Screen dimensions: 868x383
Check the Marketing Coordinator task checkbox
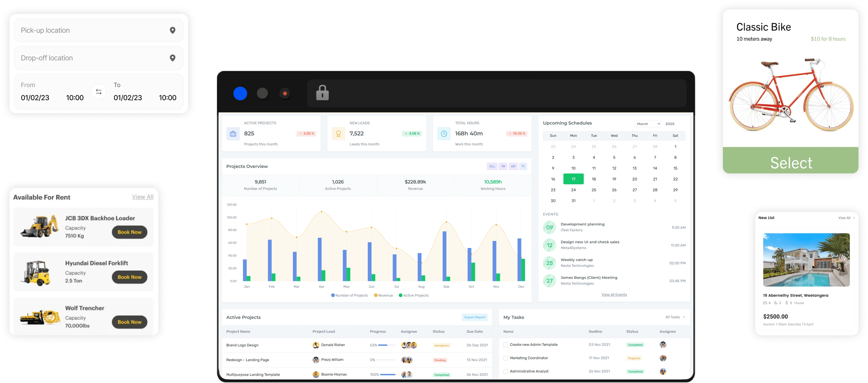(x=505, y=358)
